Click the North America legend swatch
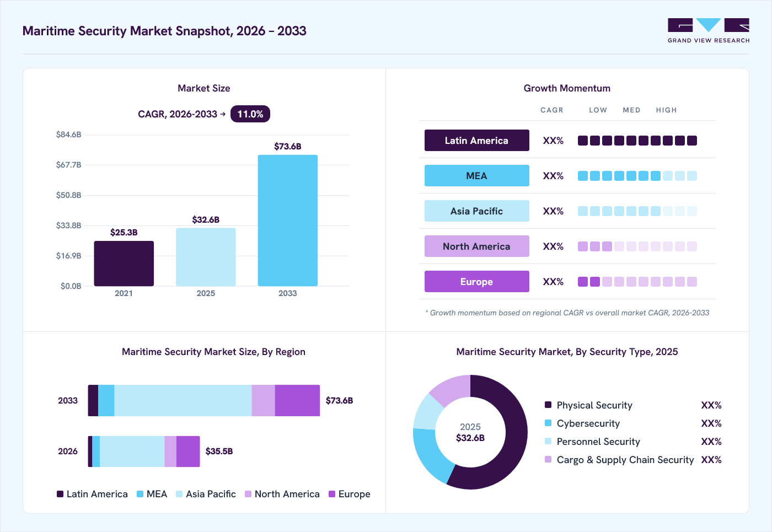The width and height of the screenshot is (772, 532). [x=248, y=494]
